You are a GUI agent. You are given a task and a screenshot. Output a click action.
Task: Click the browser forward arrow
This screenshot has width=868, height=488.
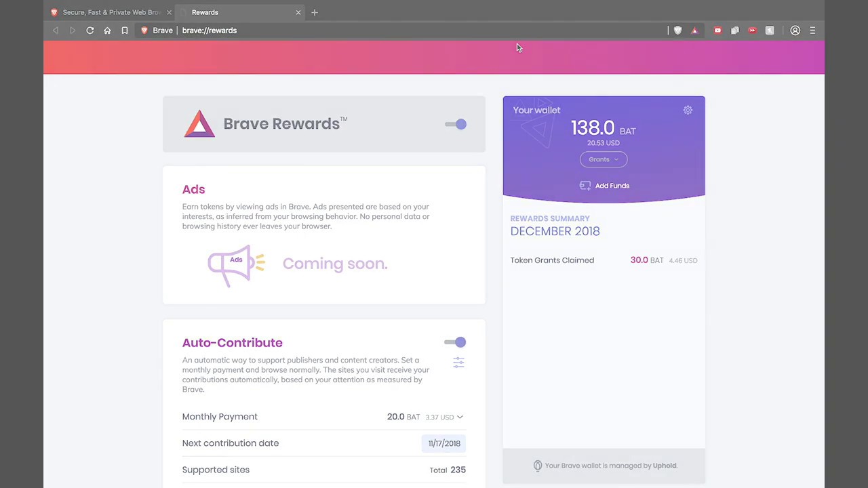tap(73, 30)
